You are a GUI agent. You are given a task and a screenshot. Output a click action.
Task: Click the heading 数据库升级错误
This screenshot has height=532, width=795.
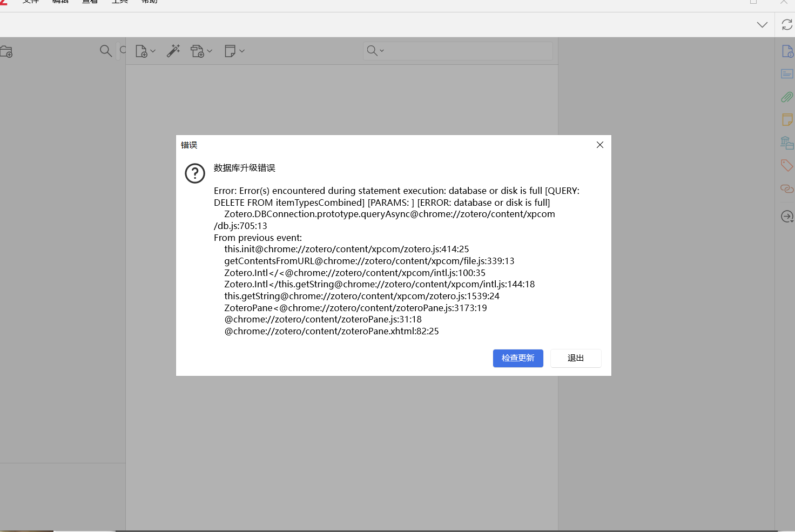pyautogui.click(x=245, y=168)
